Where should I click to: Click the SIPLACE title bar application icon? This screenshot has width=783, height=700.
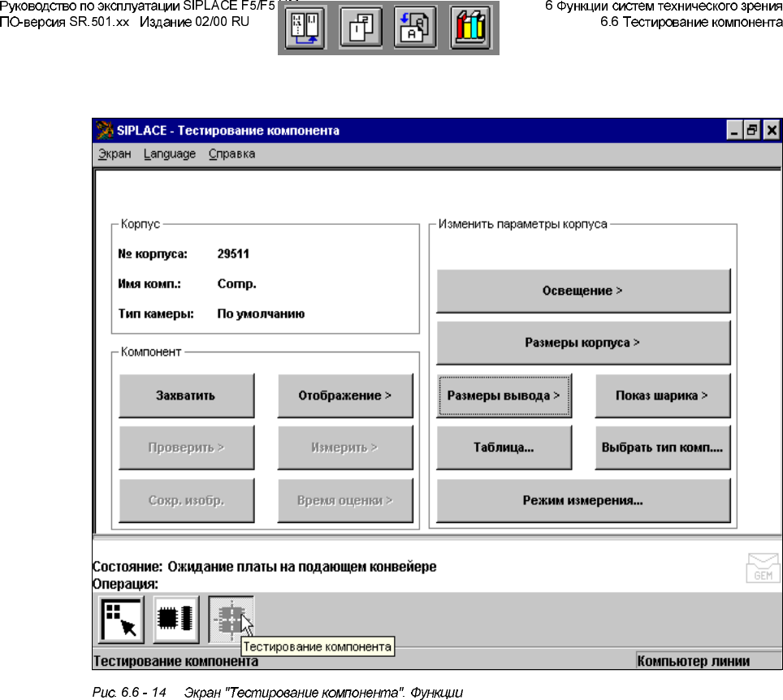click(x=104, y=130)
